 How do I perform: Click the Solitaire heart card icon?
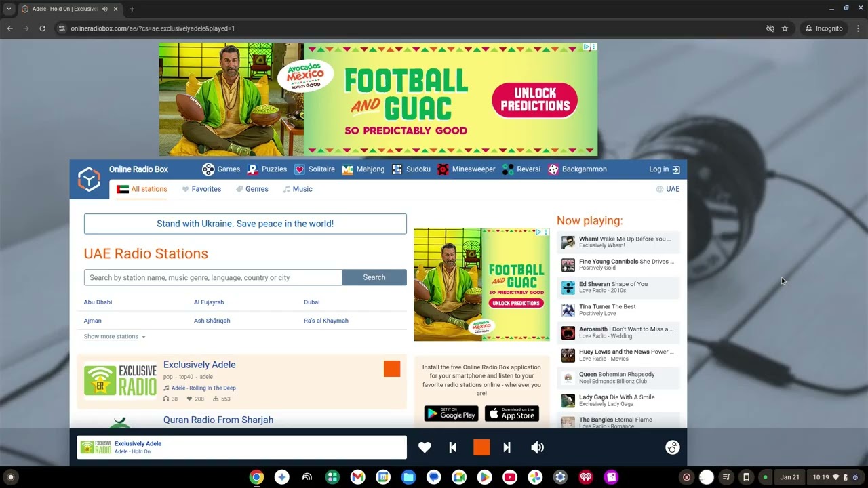pyautogui.click(x=299, y=169)
